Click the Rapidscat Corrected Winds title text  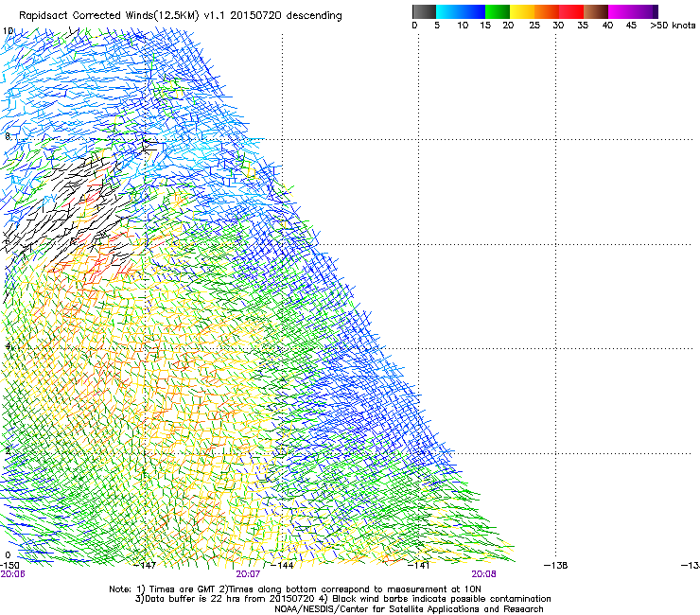coord(181,16)
